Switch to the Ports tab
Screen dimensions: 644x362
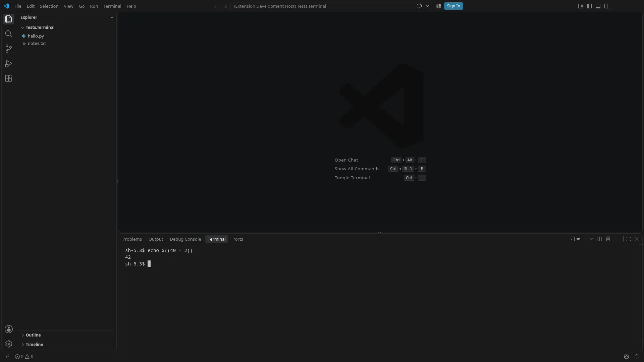[x=237, y=239]
